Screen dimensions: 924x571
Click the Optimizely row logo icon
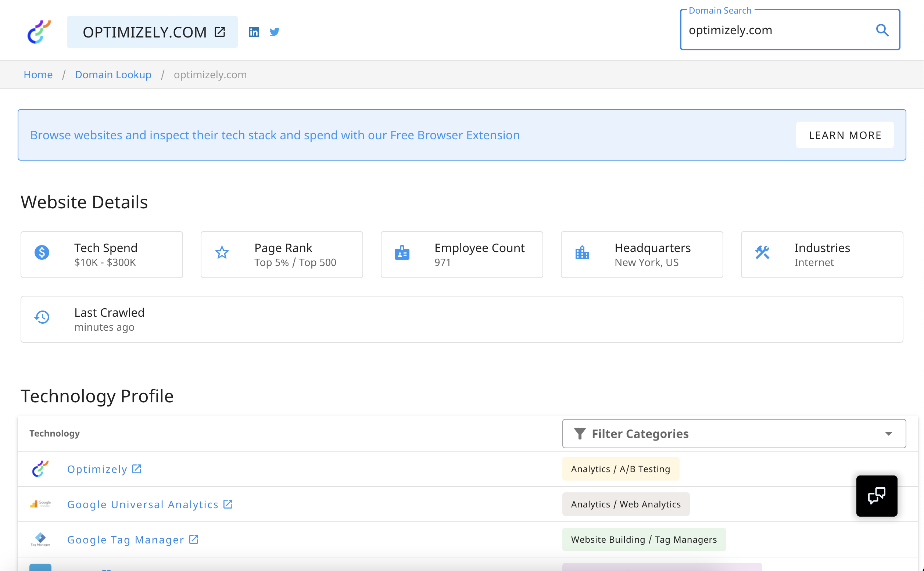[x=40, y=468]
